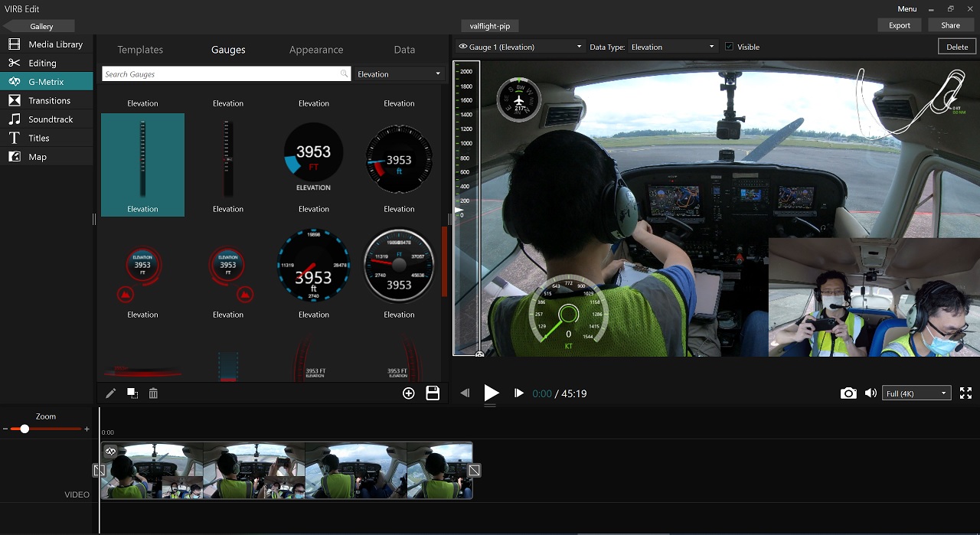Viewport: 980px width, 535px height.
Task: Switch to the Data tab
Action: 404,50
